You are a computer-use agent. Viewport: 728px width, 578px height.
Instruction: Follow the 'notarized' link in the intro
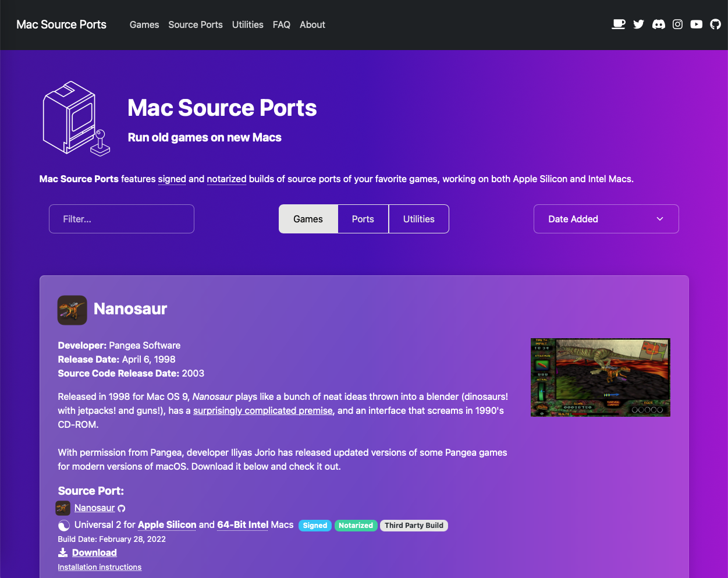[227, 179]
